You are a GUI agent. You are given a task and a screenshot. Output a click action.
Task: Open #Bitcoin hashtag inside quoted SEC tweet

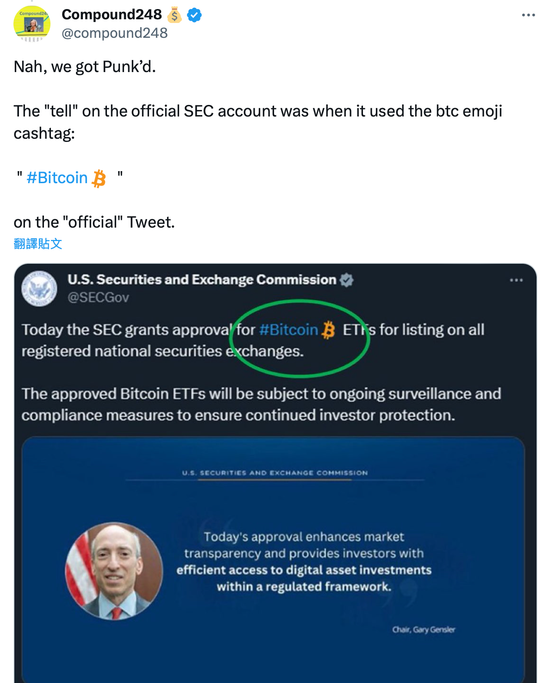[x=288, y=330]
